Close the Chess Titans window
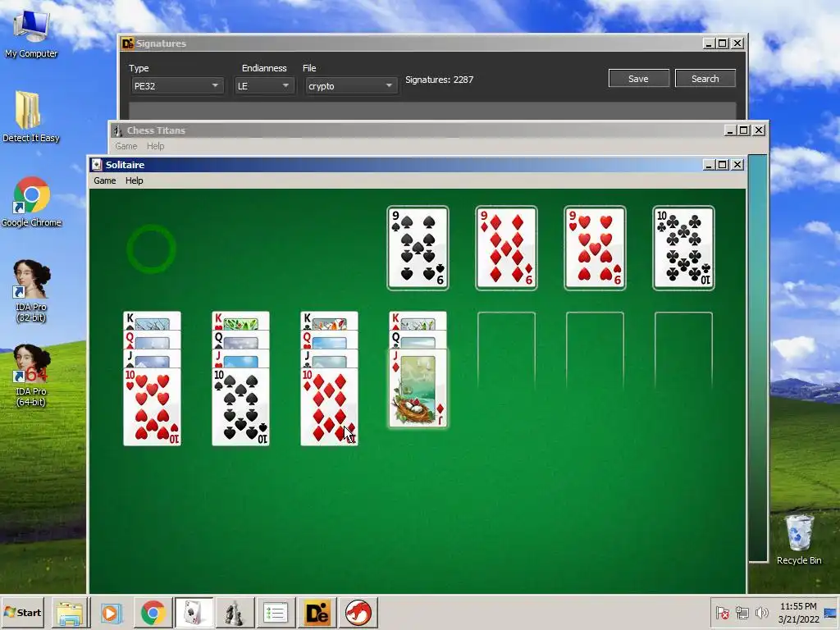Screen dimensions: 840x630 [x=759, y=130]
